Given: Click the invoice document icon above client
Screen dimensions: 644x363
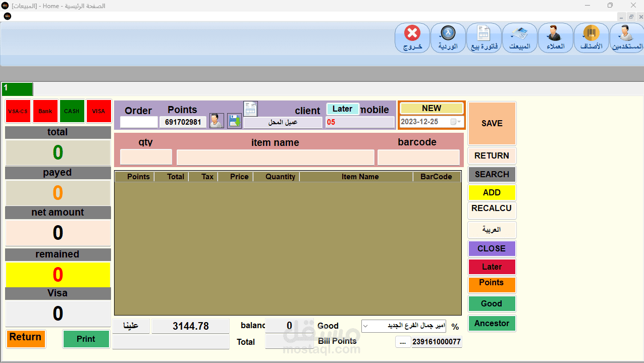Looking at the screenshot, I should point(251,109).
